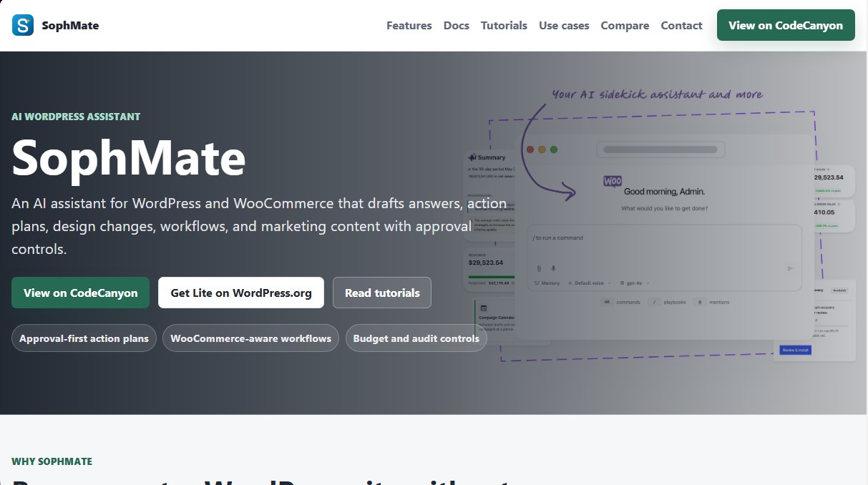
Task: Open the Features nav item
Action: pos(409,25)
